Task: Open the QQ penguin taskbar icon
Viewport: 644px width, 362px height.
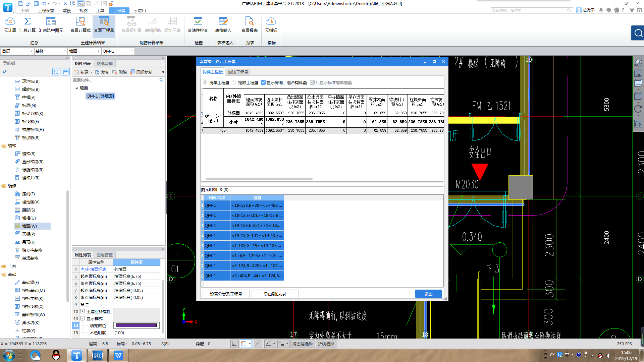Action: click(x=56, y=355)
